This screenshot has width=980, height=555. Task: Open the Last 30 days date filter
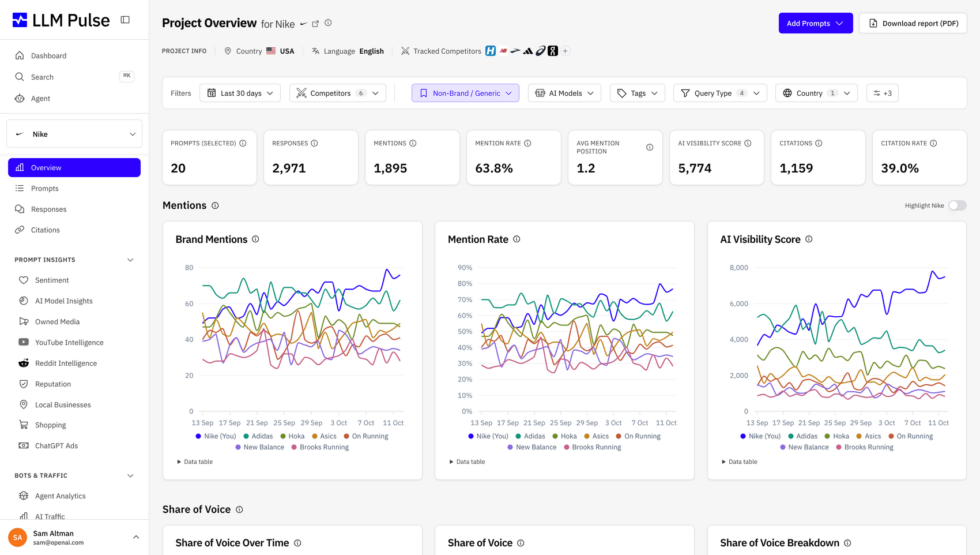[240, 93]
